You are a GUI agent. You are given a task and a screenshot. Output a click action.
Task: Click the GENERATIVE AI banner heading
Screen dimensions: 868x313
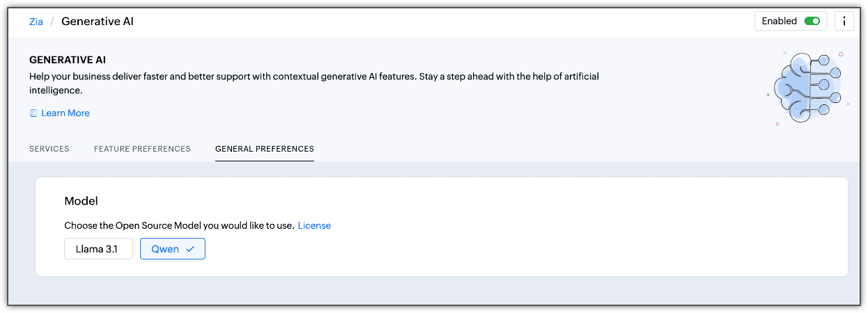click(x=68, y=61)
